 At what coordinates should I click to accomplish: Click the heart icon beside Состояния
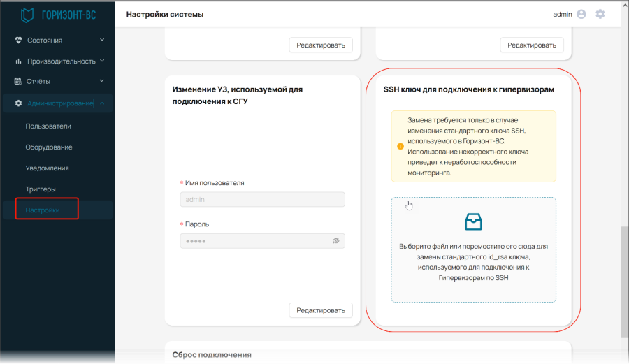[18, 40]
